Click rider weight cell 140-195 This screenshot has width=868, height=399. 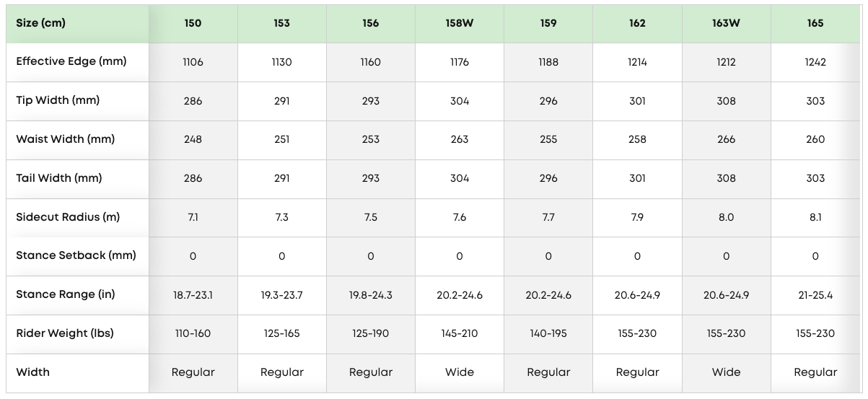(548, 333)
